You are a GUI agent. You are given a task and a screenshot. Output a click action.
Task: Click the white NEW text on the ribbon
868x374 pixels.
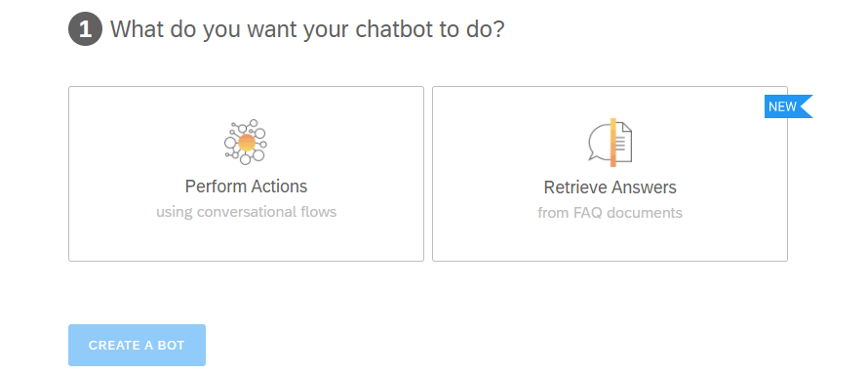pyautogui.click(x=782, y=106)
